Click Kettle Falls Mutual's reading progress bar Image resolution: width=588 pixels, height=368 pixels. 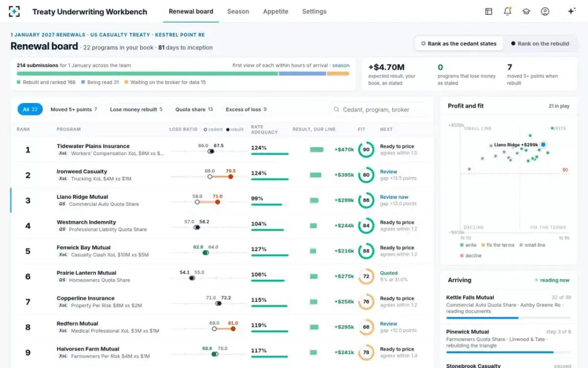[509, 318]
